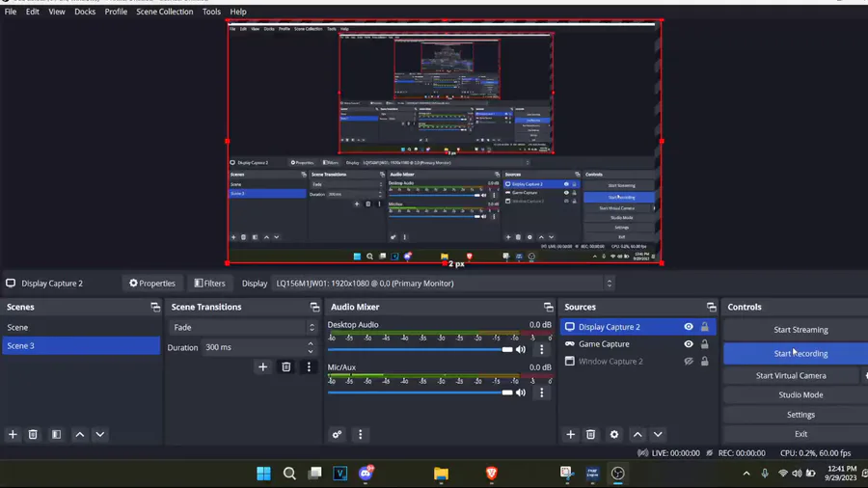Open the Docks menu
868x488 pixels.
(x=85, y=12)
